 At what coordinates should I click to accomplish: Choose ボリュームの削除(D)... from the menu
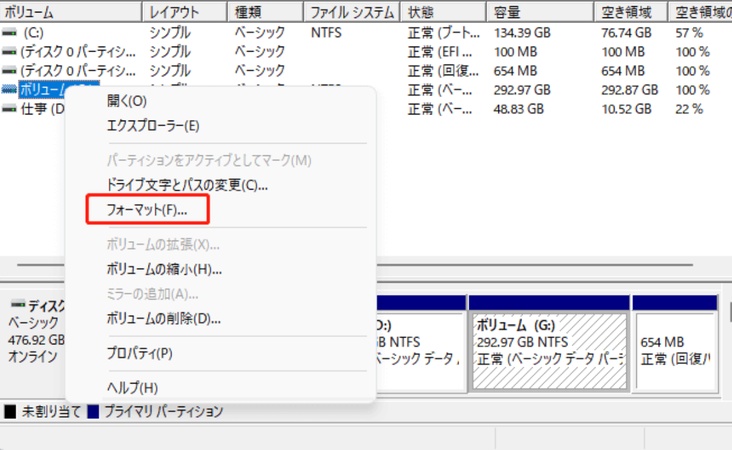[x=163, y=318]
